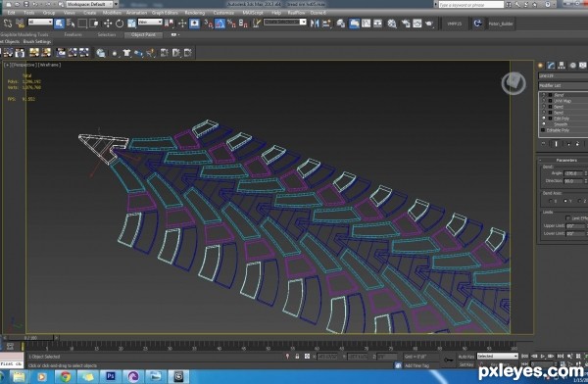Select Bend Axis Y radio button
The width and height of the screenshot is (588, 384).
coord(565,201)
